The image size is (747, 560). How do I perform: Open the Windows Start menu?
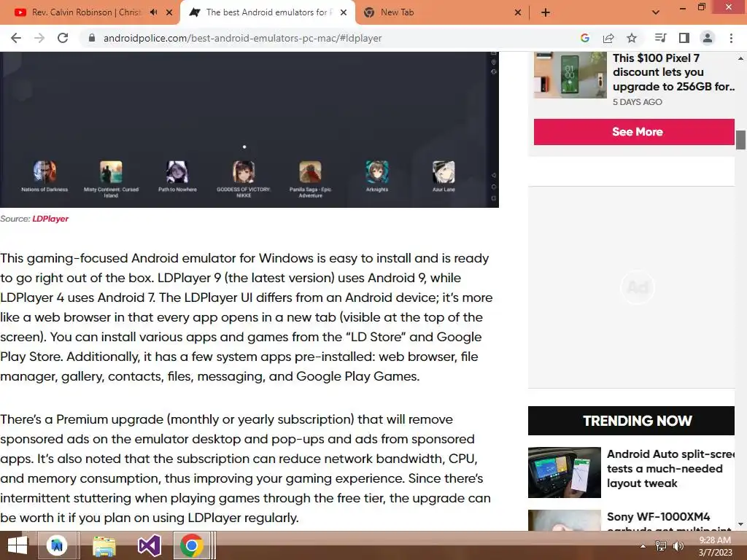[18, 545]
